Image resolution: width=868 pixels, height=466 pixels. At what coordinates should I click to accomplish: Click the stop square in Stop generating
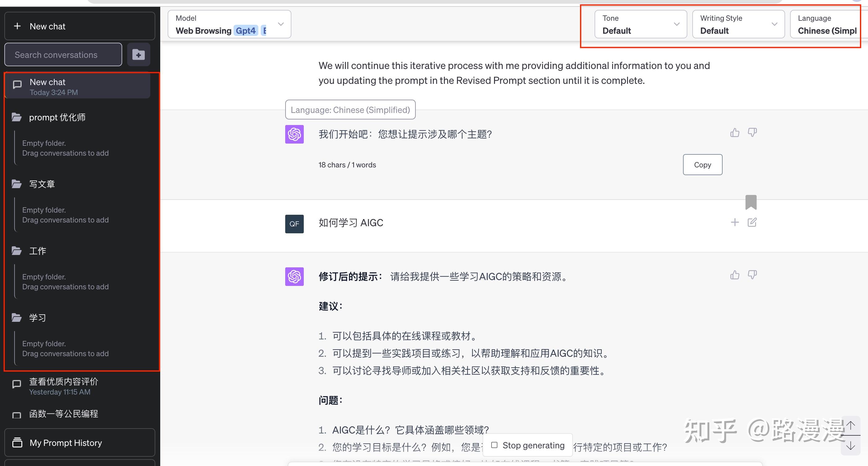(494, 445)
